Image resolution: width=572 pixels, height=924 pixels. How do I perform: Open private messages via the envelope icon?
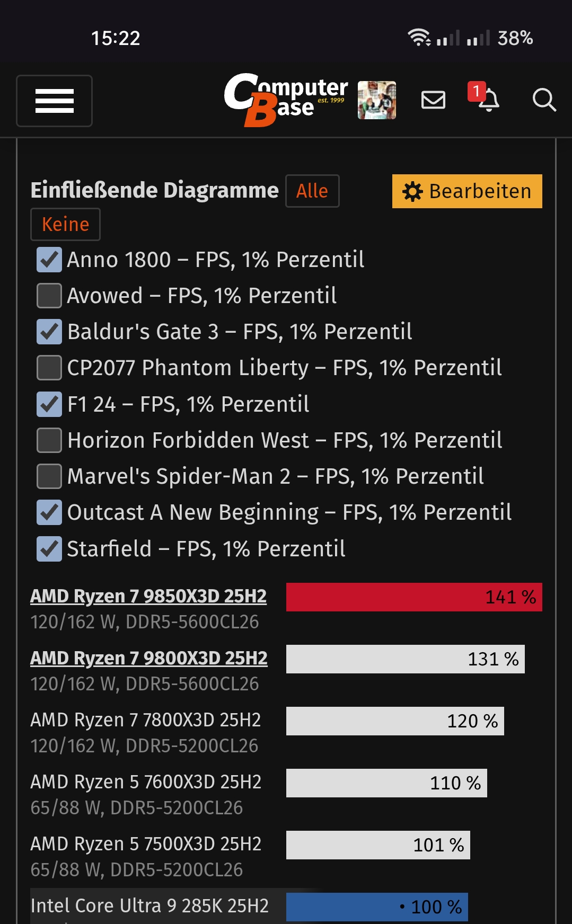[433, 101]
